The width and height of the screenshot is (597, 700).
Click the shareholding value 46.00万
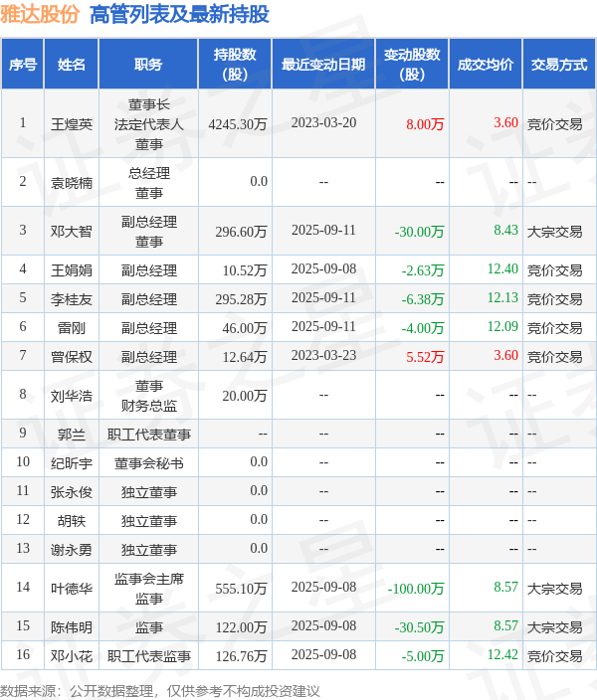(245, 328)
